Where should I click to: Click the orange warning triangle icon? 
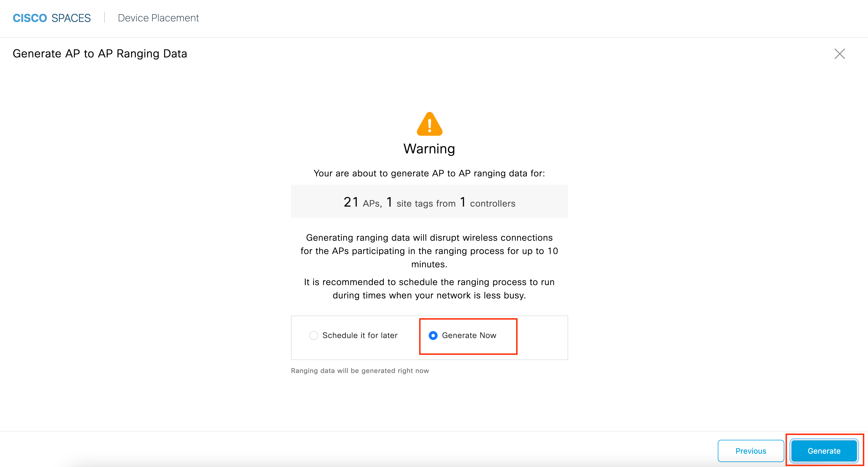click(429, 124)
